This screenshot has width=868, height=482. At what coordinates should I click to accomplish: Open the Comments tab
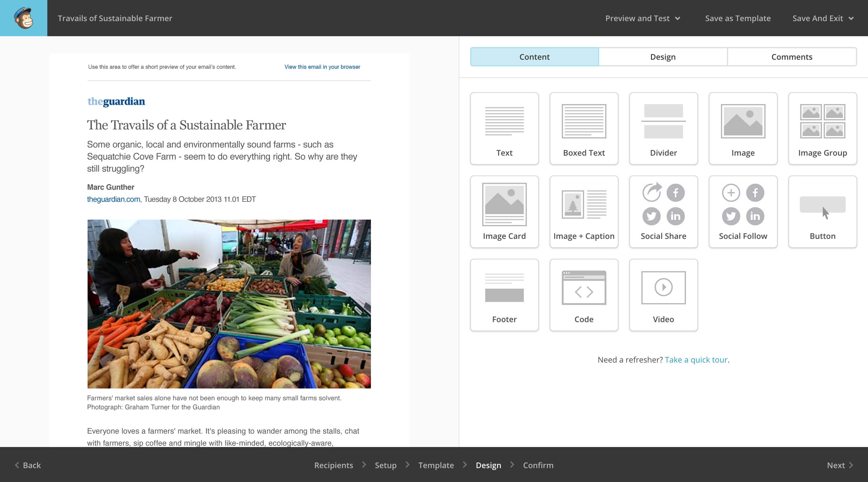(792, 57)
